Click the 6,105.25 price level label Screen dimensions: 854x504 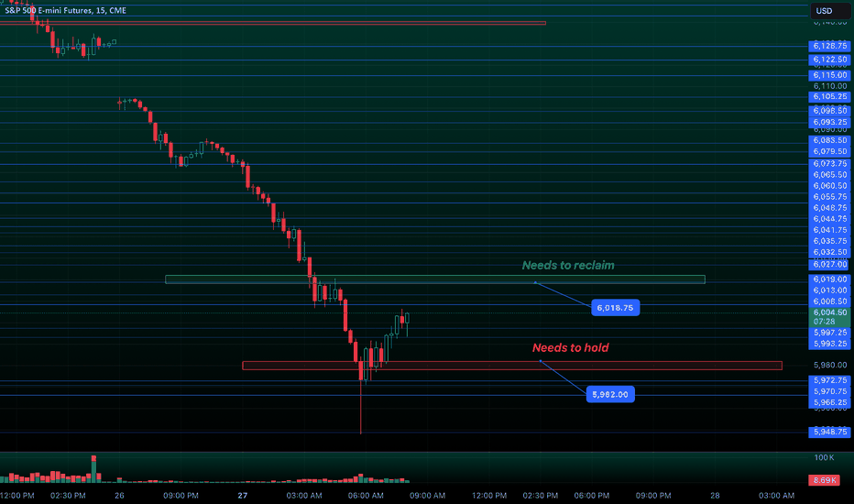830,97
